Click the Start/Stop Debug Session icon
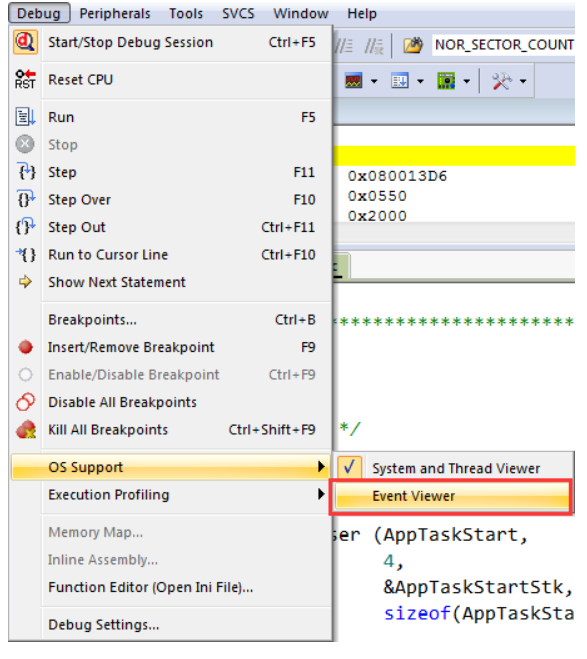 point(25,42)
